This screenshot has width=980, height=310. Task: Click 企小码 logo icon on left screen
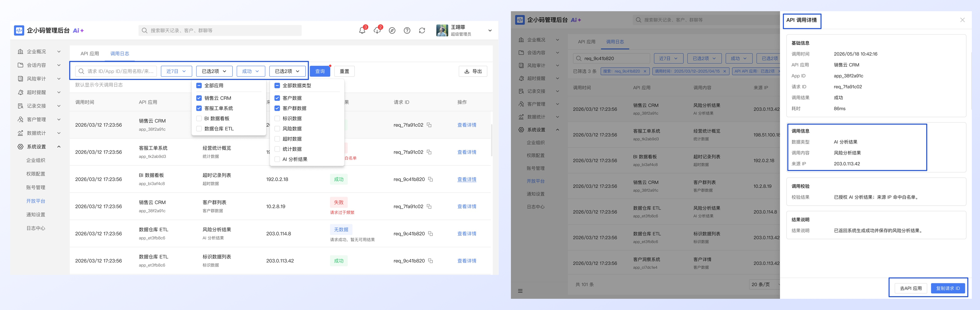(x=19, y=30)
